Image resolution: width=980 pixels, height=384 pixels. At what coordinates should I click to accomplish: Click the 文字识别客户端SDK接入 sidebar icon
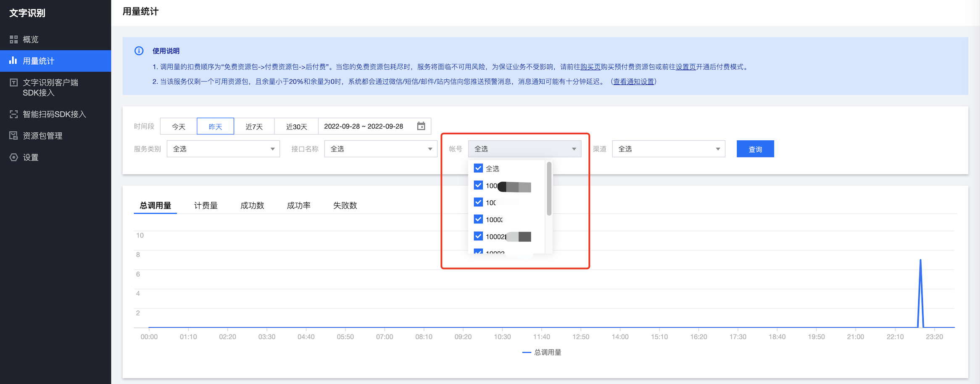click(14, 82)
